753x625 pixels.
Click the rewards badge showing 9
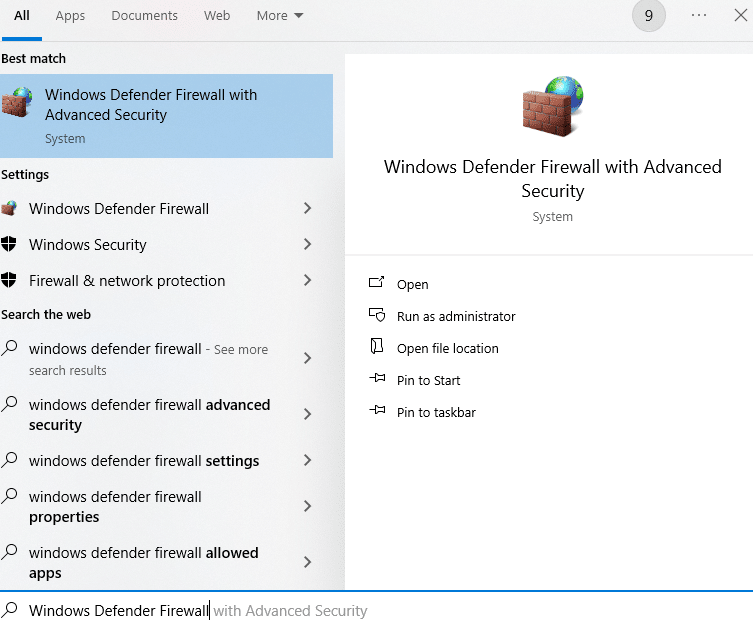649,16
